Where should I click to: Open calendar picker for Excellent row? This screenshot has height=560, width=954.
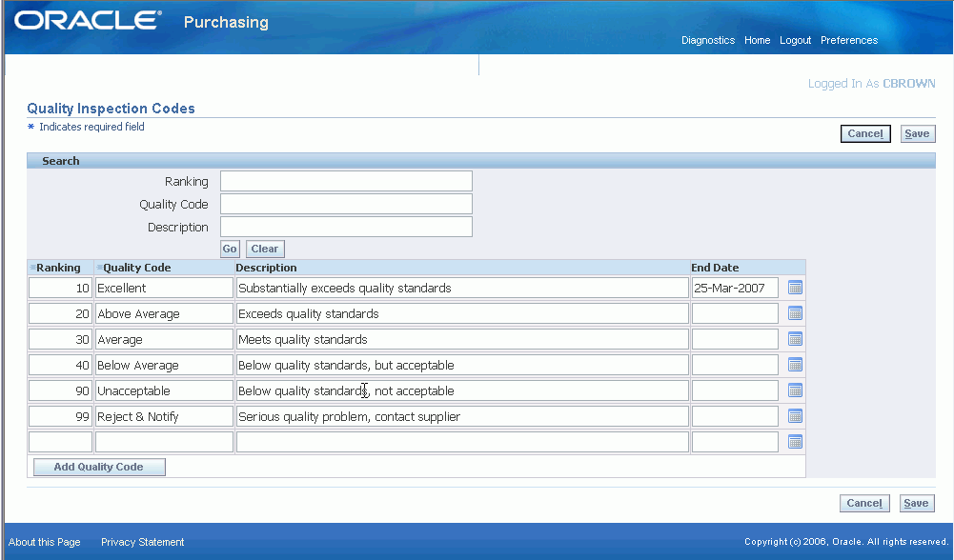[795, 288]
